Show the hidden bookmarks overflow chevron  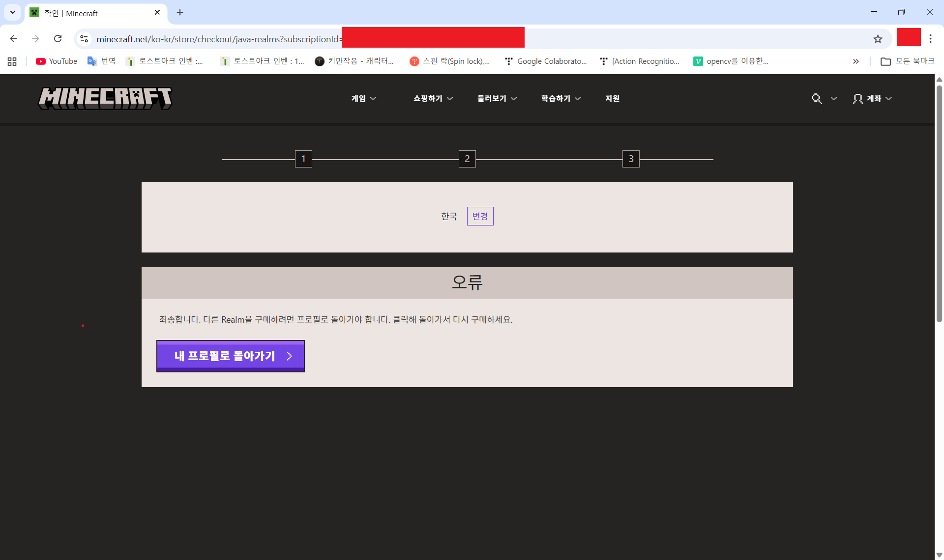point(856,61)
